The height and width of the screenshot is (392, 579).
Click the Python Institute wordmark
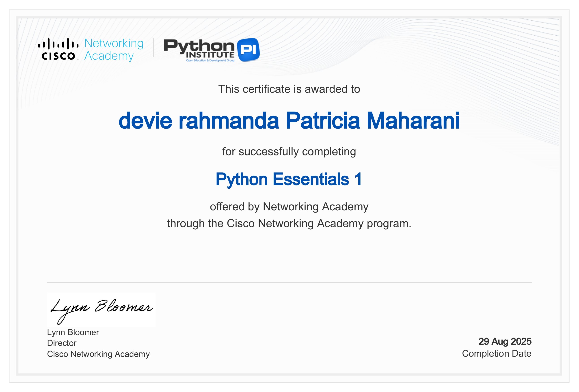click(199, 49)
